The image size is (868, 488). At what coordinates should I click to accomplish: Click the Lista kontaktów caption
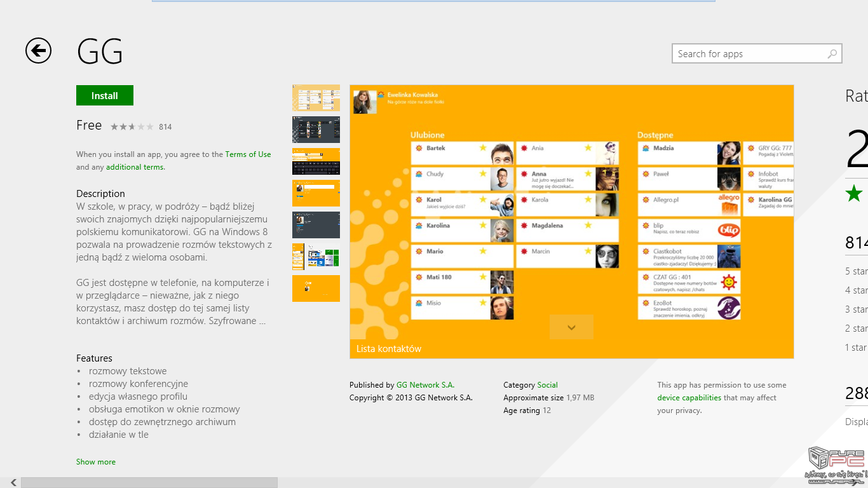point(389,349)
